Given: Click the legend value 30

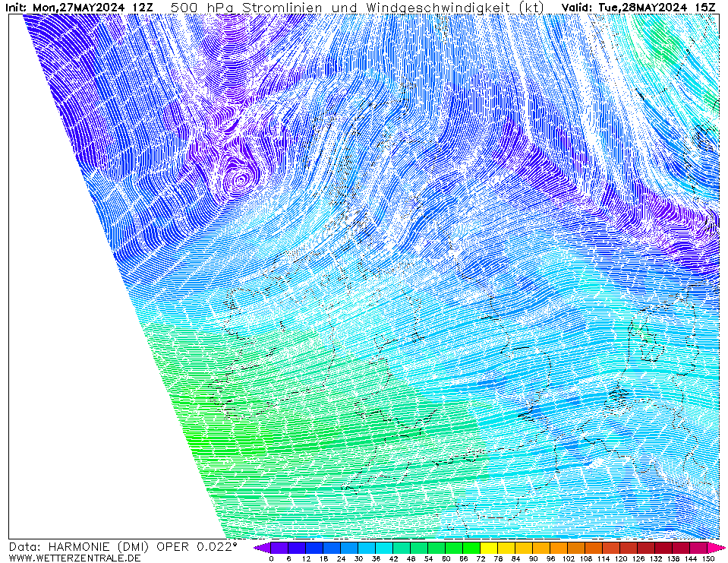Looking at the screenshot, I should [x=358, y=558].
